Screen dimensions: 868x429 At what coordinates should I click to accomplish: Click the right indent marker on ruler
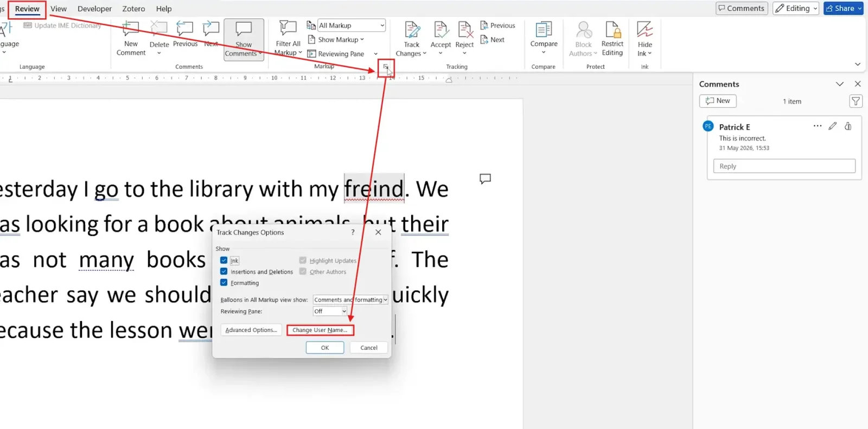coord(449,80)
